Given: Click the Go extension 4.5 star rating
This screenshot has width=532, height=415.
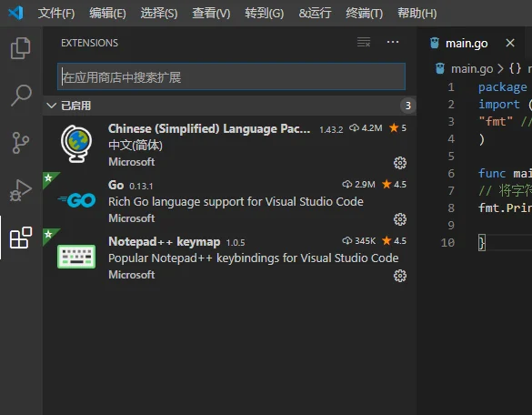Looking at the screenshot, I should tap(394, 185).
